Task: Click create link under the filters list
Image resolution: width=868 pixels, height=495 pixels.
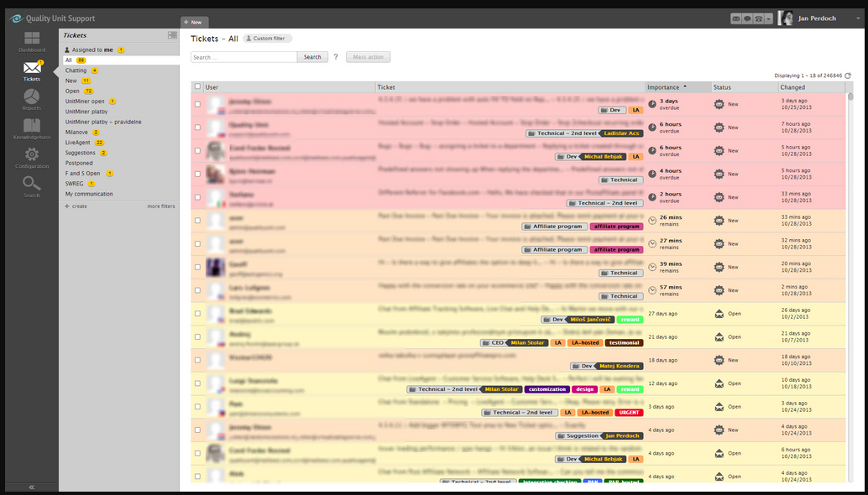Action: tap(76, 206)
